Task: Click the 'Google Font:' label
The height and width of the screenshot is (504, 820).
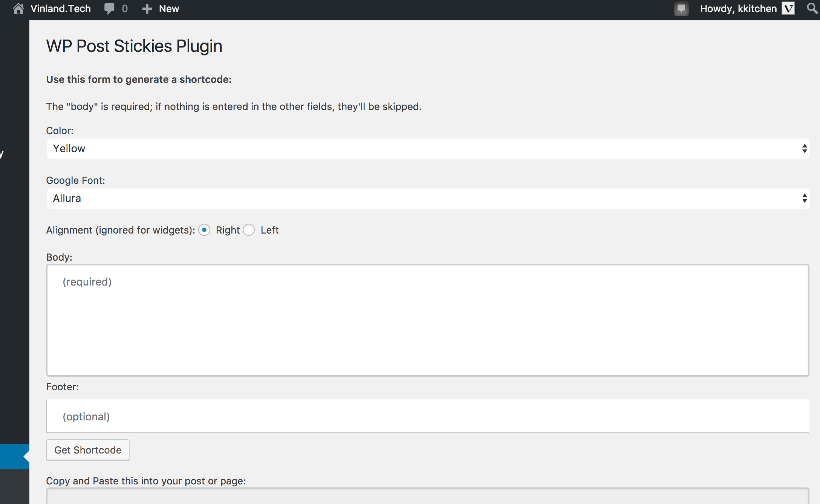Action: 75,180
